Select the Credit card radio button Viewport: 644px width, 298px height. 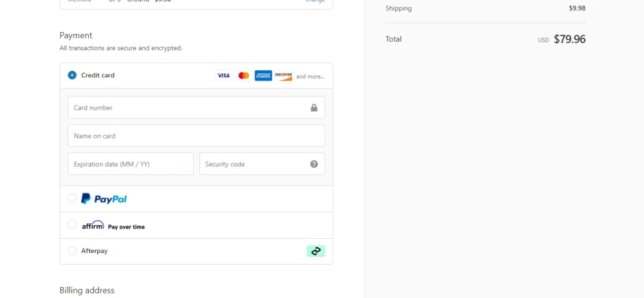(x=72, y=75)
